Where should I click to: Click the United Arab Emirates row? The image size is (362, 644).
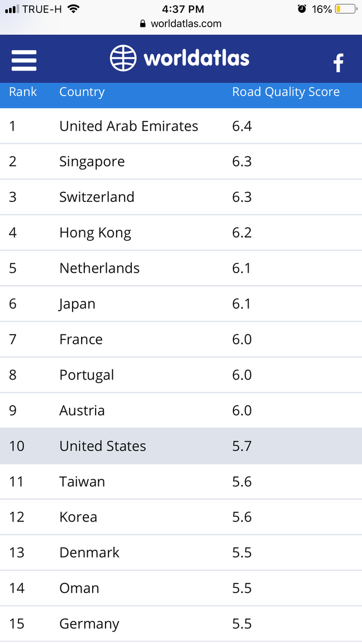coord(181,126)
